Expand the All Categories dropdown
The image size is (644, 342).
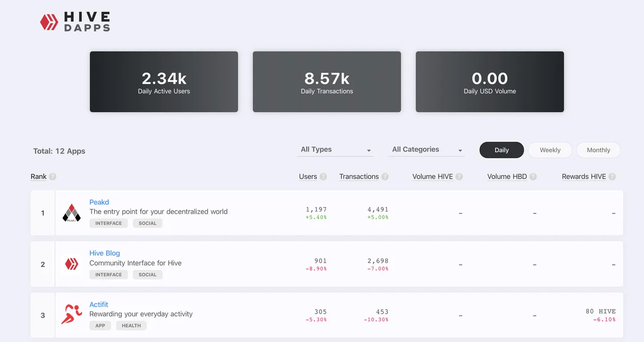[x=427, y=150]
